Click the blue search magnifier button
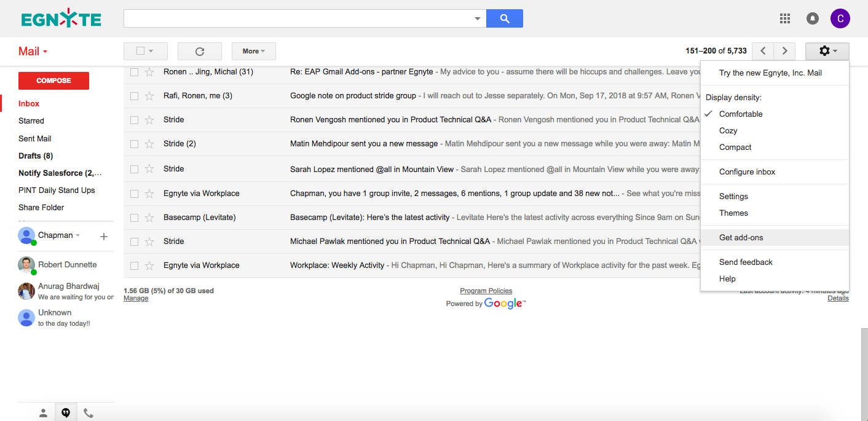Image resolution: width=868 pixels, height=421 pixels. (504, 18)
